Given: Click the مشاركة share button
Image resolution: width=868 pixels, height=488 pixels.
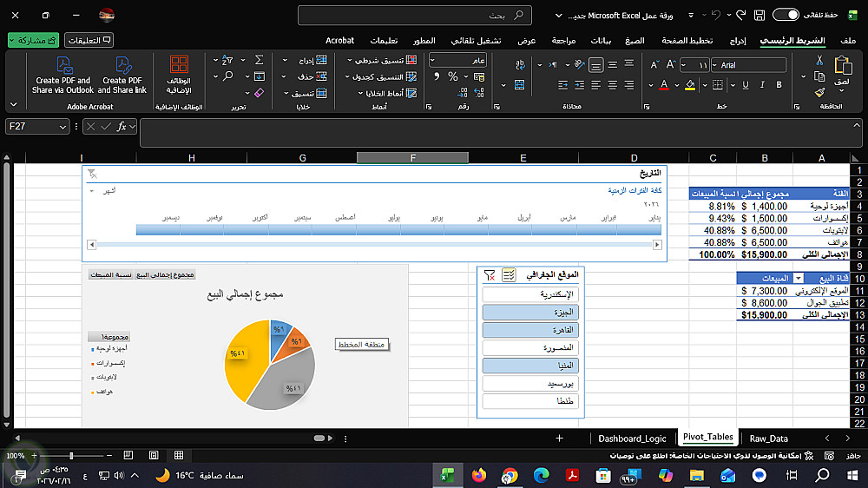Looking at the screenshot, I should (x=33, y=41).
